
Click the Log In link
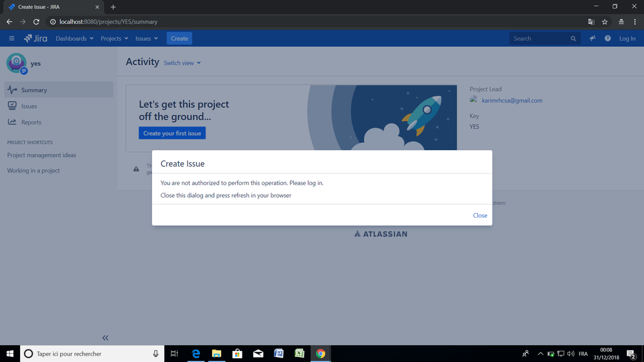pos(627,38)
